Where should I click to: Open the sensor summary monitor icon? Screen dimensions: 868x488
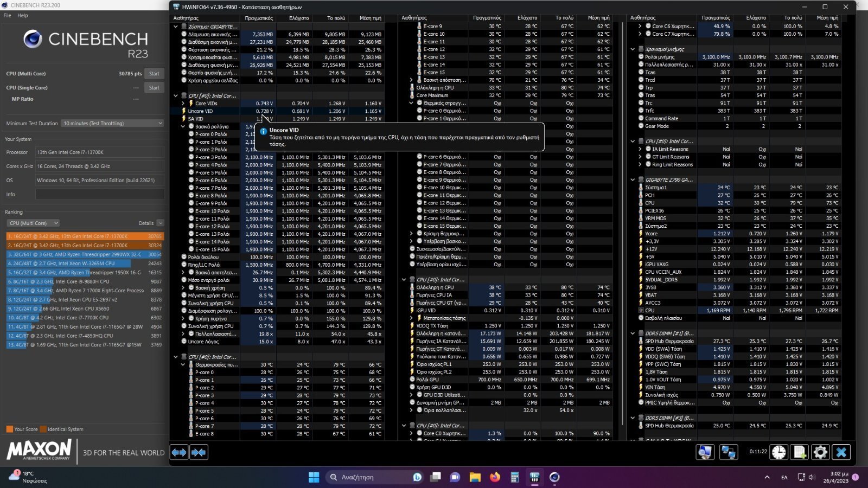click(705, 452)
